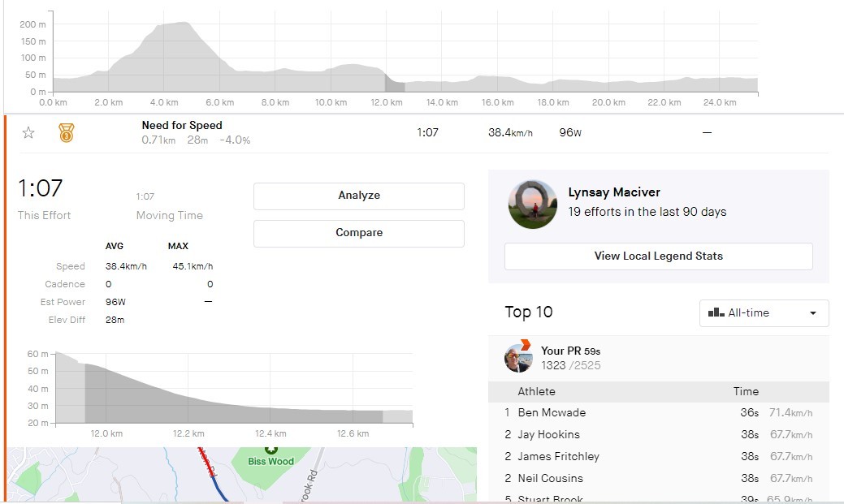Click your PR profile avatar
The image size is (844, 504).
518,358
